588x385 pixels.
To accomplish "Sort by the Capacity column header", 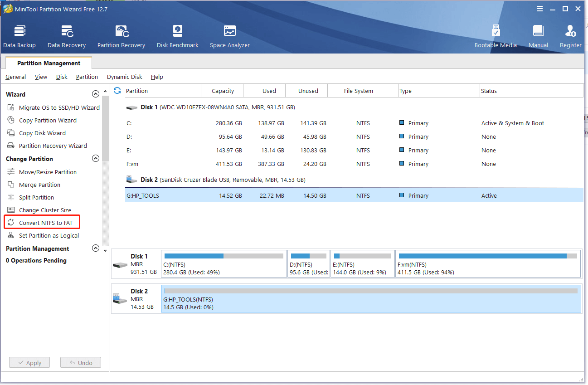I will point(223,91).
